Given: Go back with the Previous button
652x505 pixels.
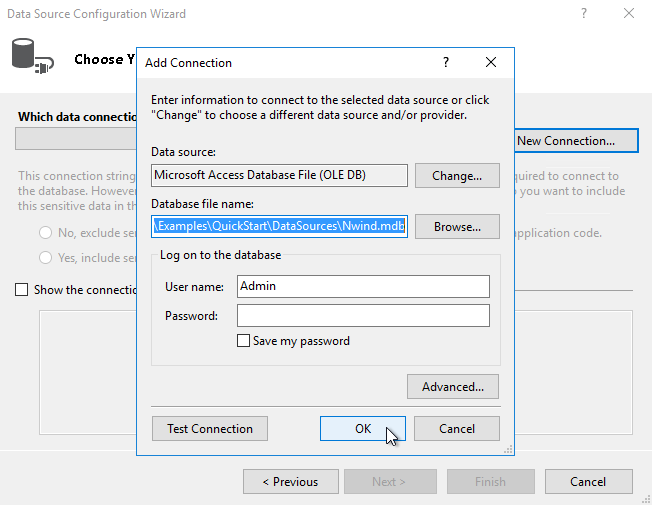Looking at the screenshot, I should (290, 482).
